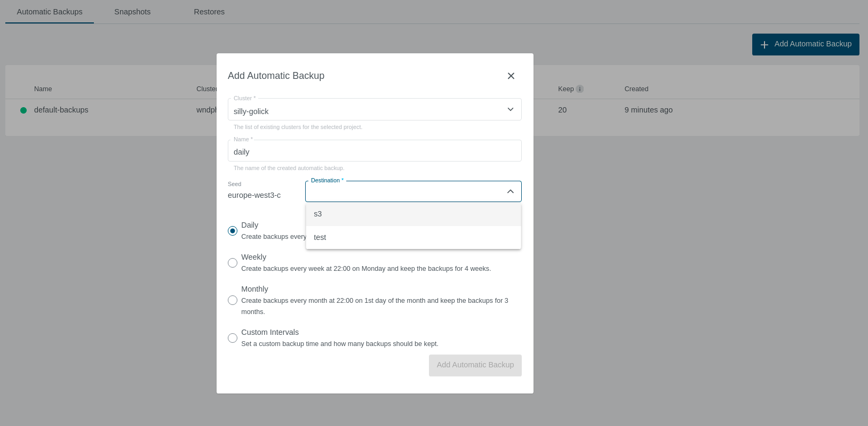Viewport: 868px width, 426px height.
Task: Click the default-backups row name
Action: coord(61,110)
